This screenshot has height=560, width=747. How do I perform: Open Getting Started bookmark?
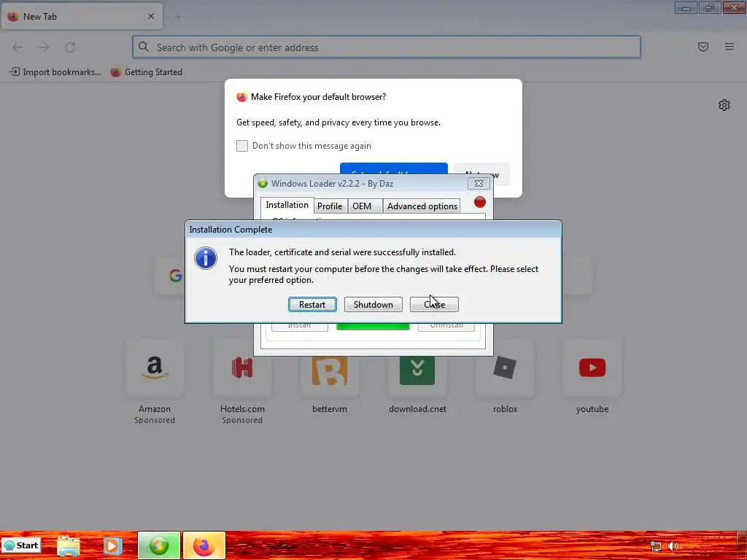point(146,72)
